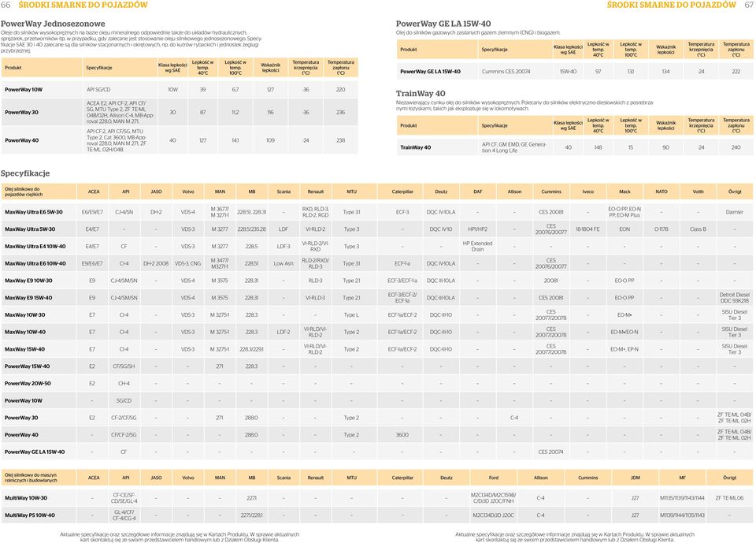Select the 'MaxWay Ultra E6 5W-30' row label
This screenshot has height=543, width=756.
[34, 212]
